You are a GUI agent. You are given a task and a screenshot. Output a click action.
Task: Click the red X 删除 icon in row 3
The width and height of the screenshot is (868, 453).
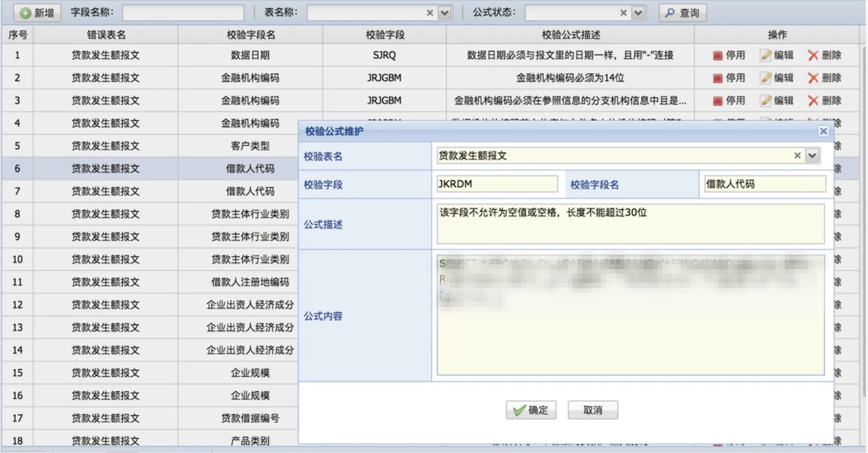pos(813,101)
